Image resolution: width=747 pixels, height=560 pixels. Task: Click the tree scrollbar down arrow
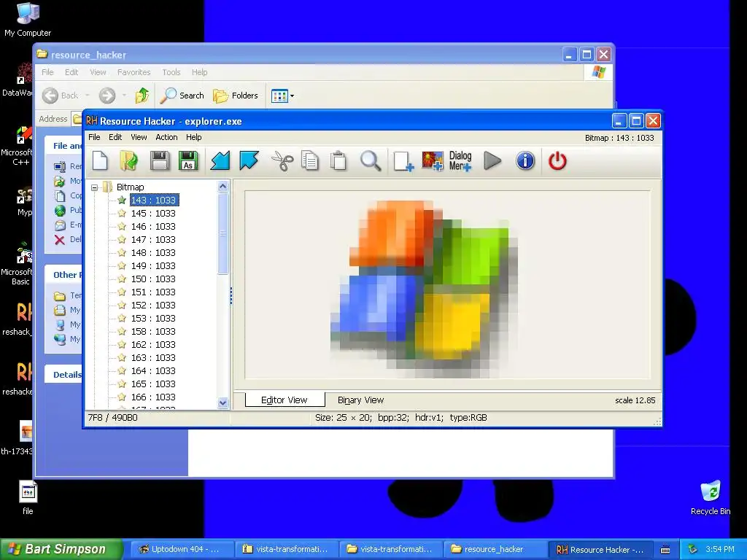click(223, 402)
